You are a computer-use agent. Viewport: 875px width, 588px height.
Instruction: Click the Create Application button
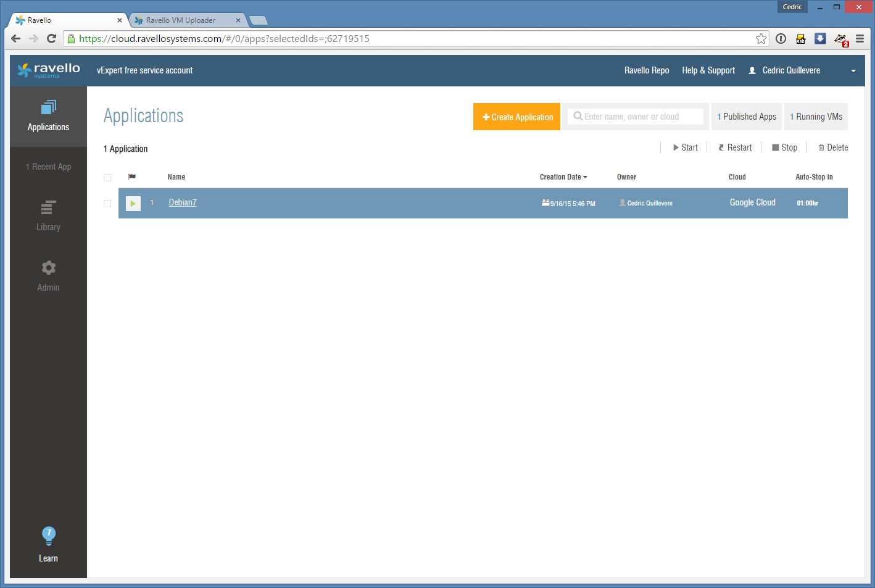[516, 117]
